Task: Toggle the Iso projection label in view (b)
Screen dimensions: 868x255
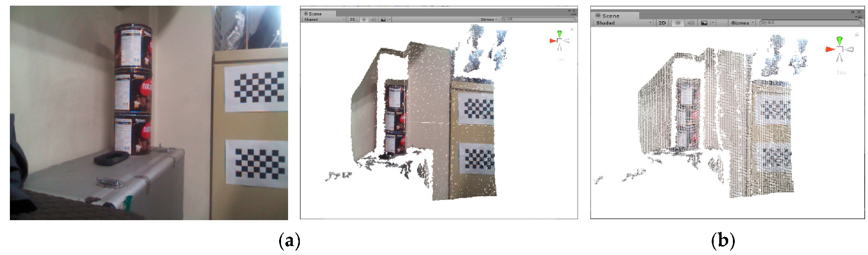Action: pos(841,72)
